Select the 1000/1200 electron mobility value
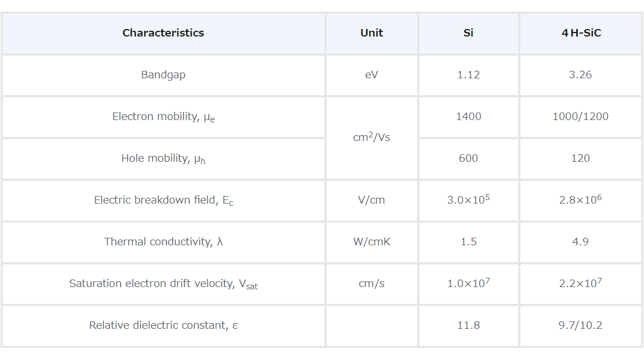 point(580,117)
